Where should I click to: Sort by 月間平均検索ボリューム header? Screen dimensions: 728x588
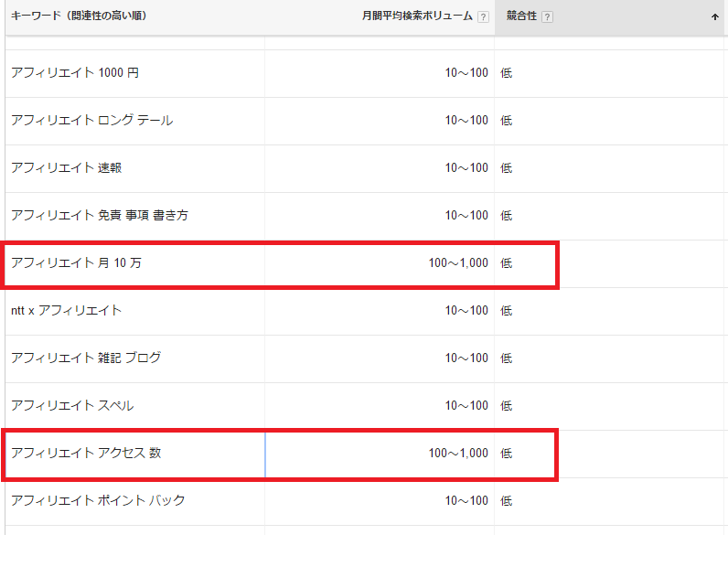pyautogui.click(x=417, y=16)
